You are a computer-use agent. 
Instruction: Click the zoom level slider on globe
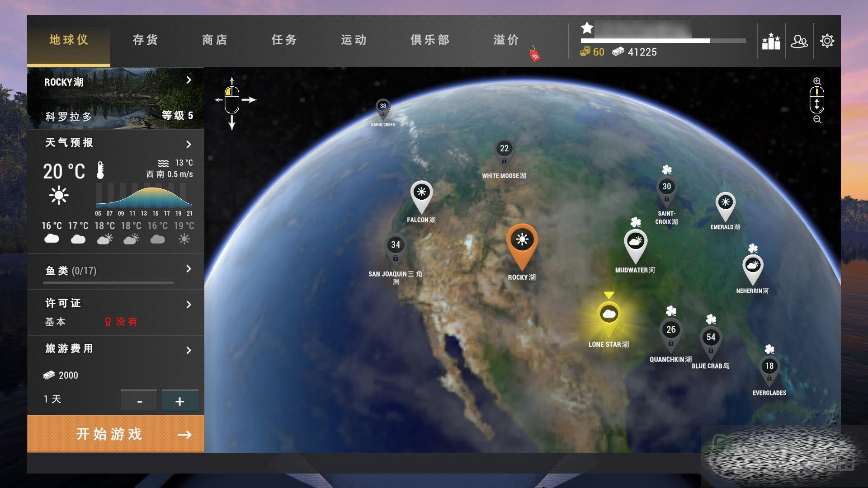[817, 100]
